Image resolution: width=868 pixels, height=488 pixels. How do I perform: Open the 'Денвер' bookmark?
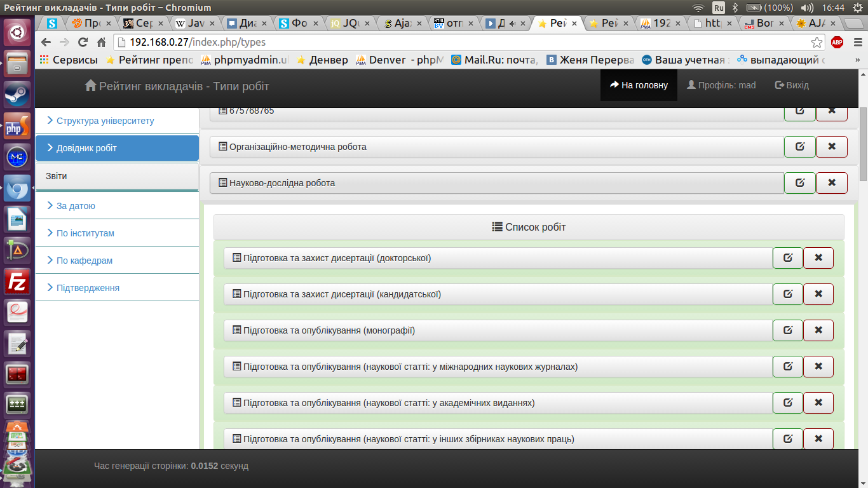(x=322, y=60)
